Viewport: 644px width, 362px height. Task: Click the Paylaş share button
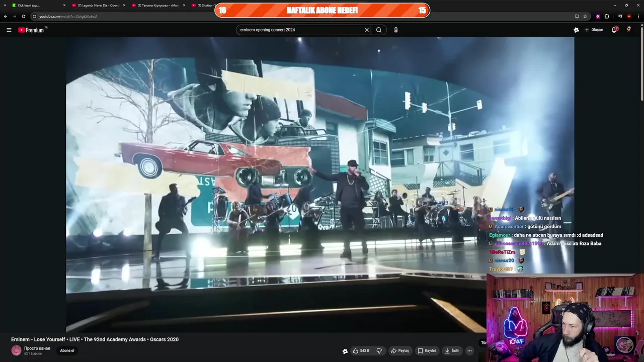point(400,350)
